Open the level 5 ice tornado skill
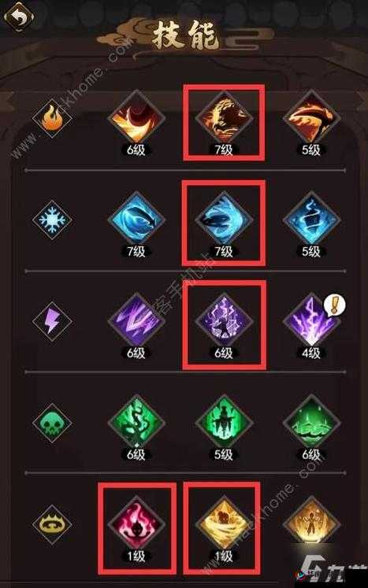Viewport: 368px width, 588px height. pos(311,220)
